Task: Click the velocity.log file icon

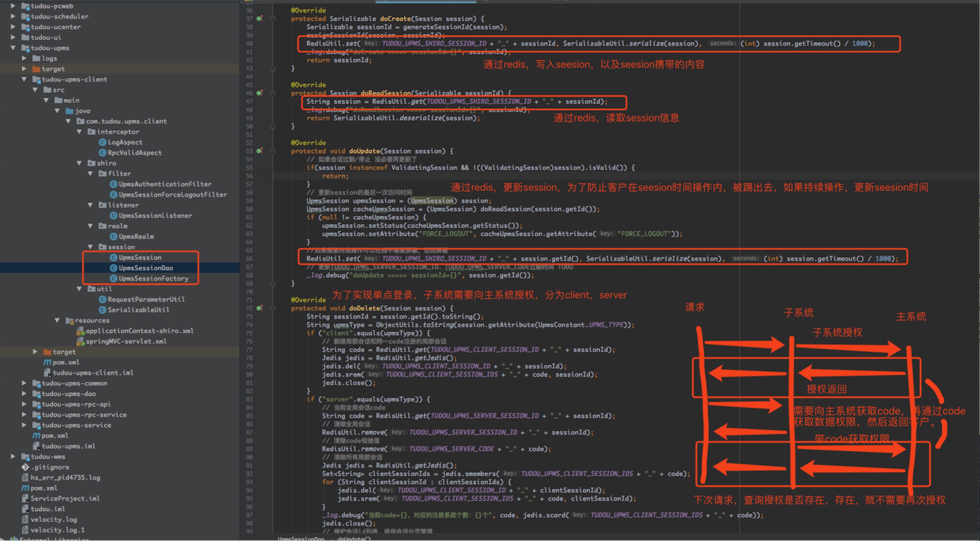Action: coord(25,519)
